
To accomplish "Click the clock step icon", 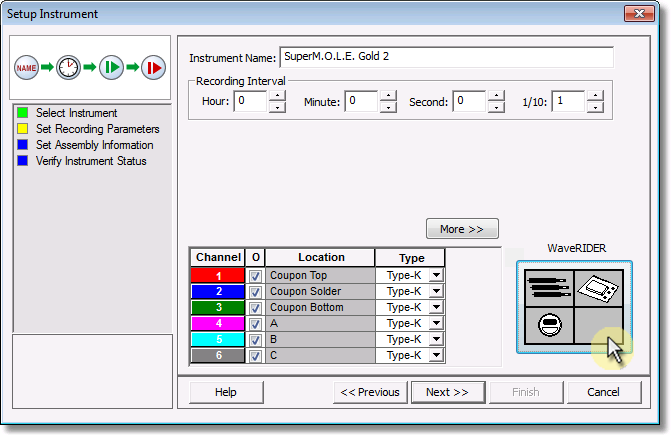I will click(x=69, y=67).
